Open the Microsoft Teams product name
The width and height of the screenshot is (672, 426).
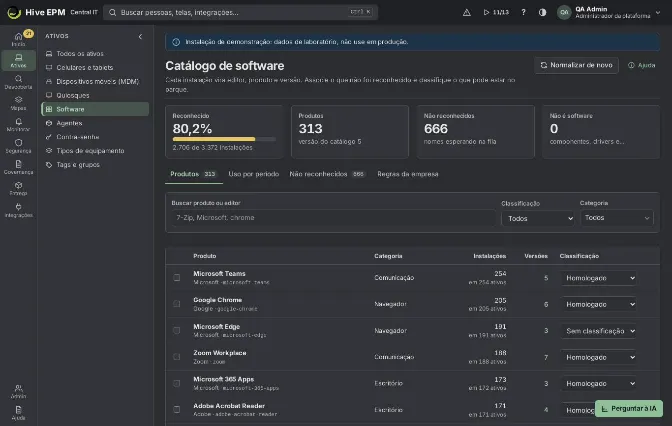[219, 273]
